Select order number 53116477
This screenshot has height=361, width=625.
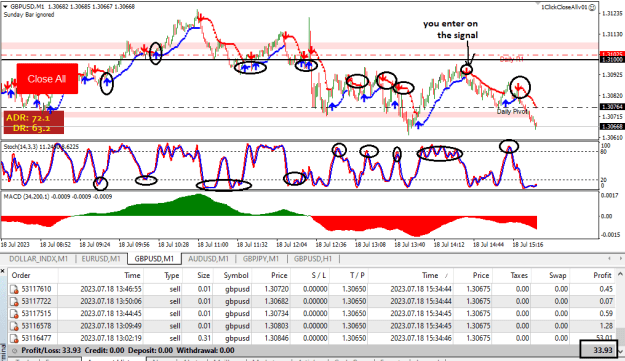tap(36, 339)
